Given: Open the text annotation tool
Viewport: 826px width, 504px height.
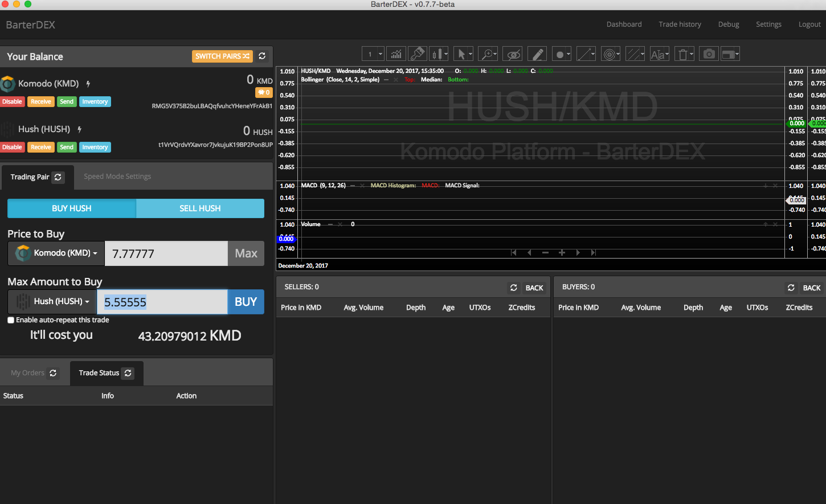Looking at the screenshot, I should coord(659,54).
